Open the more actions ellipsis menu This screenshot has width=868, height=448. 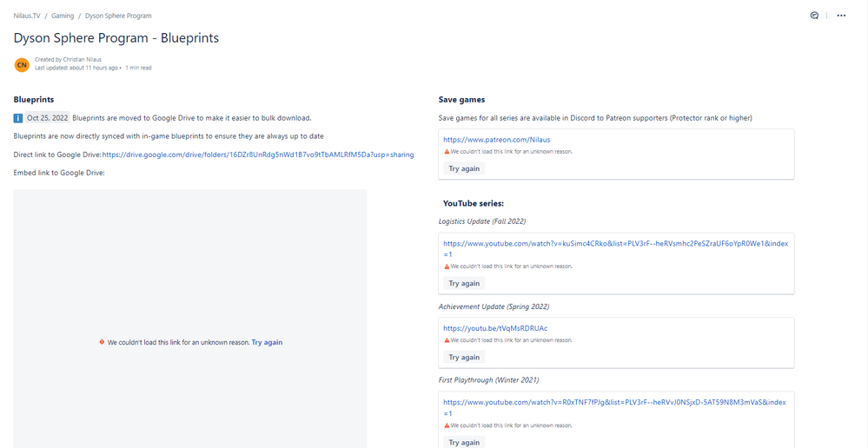[841, 16]
